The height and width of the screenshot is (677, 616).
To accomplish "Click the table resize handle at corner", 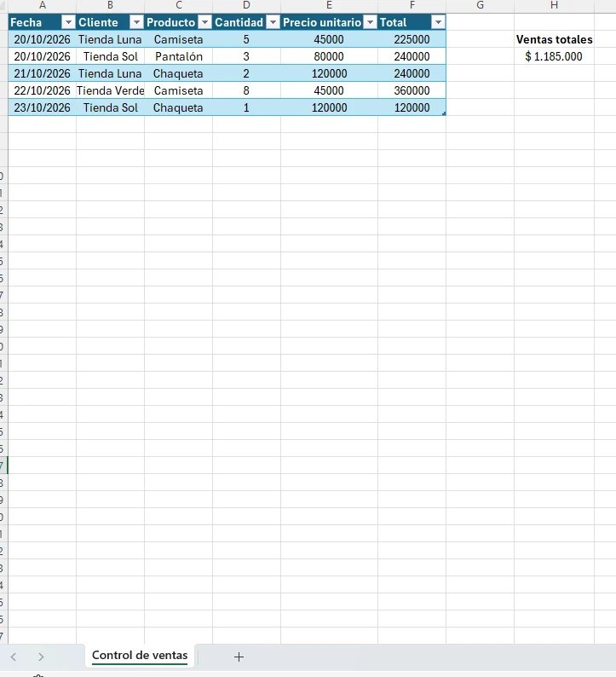I will 444,113.
